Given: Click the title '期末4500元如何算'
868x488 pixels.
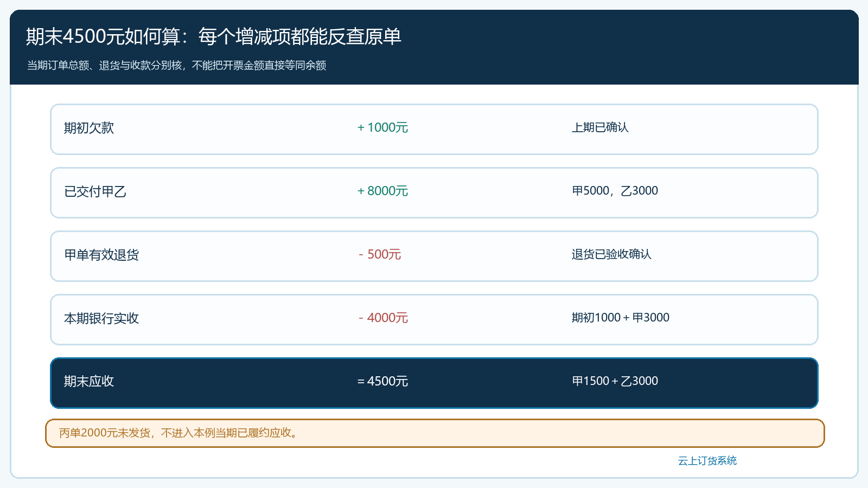Looking at the screenshot, I should point(214,36).
